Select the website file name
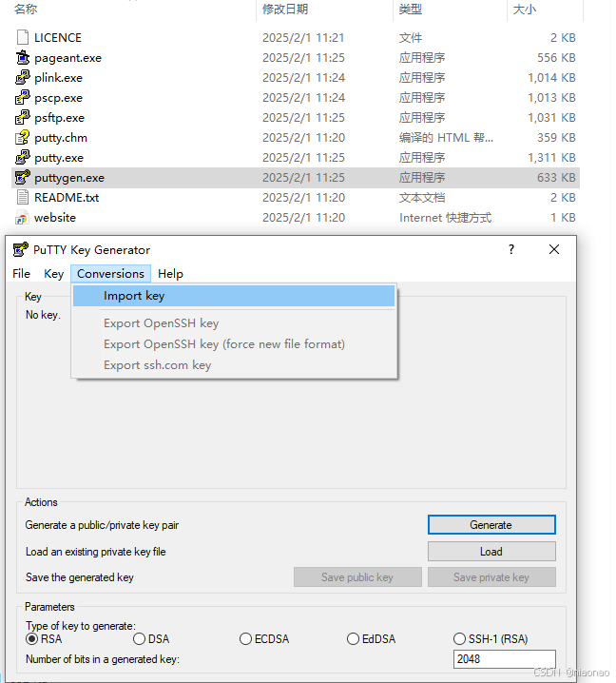This screenshot has height=683, width=616. (55, 218)
